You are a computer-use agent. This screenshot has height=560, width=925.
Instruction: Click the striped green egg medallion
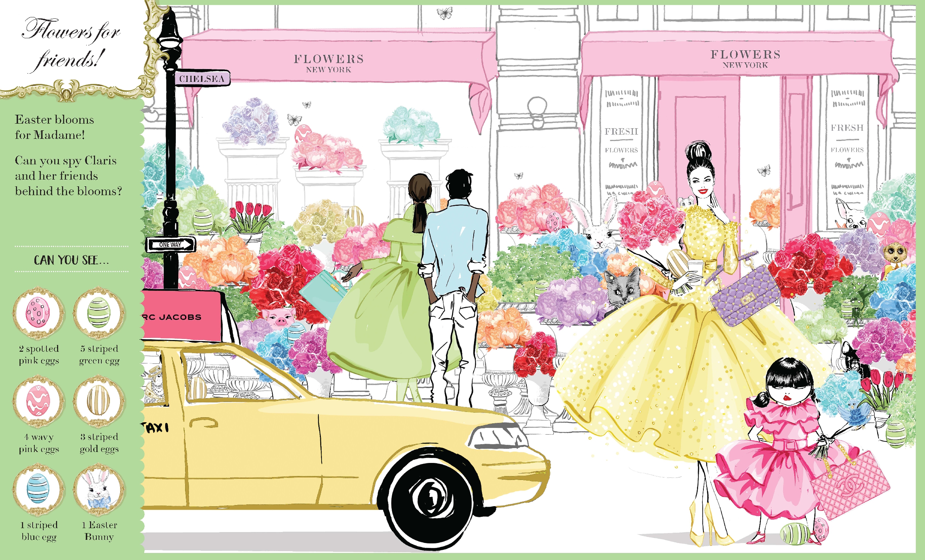coord(99,312)
